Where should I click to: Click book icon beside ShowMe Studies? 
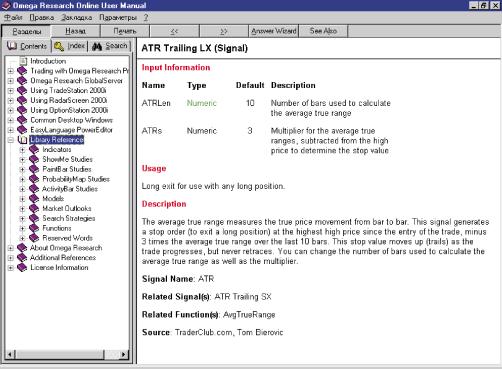[34, 159]
